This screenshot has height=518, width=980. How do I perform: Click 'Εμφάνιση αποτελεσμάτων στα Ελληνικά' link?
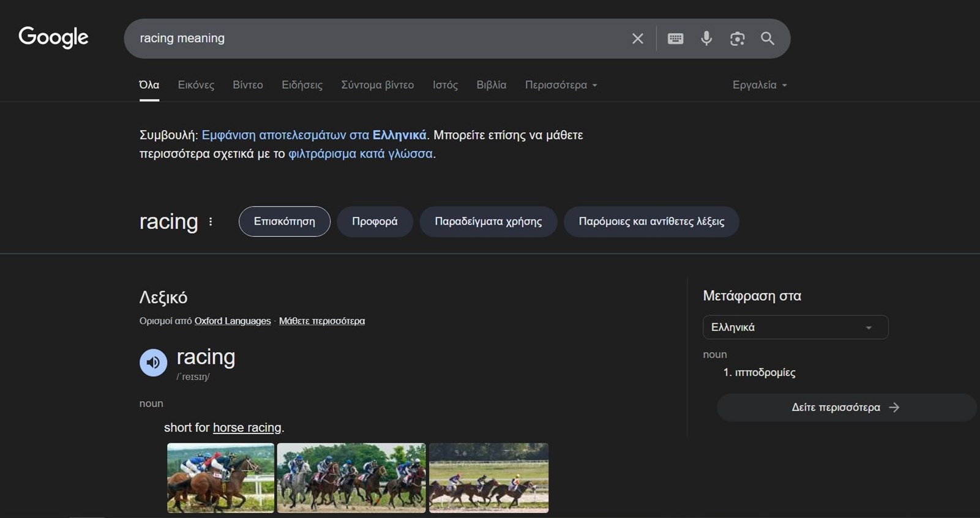coord(314,135)
